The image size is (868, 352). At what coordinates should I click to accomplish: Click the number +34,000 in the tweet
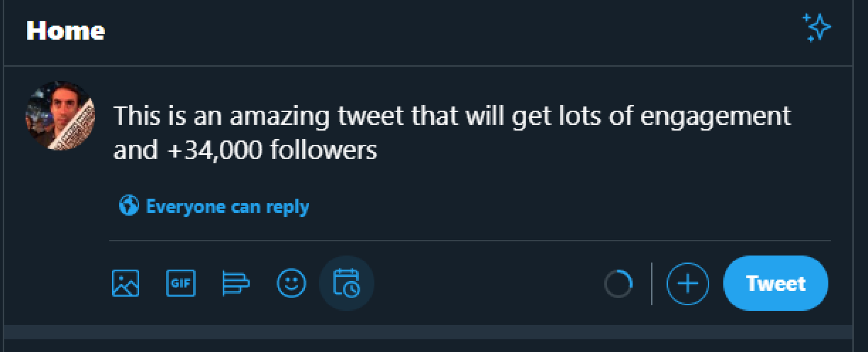215,150
